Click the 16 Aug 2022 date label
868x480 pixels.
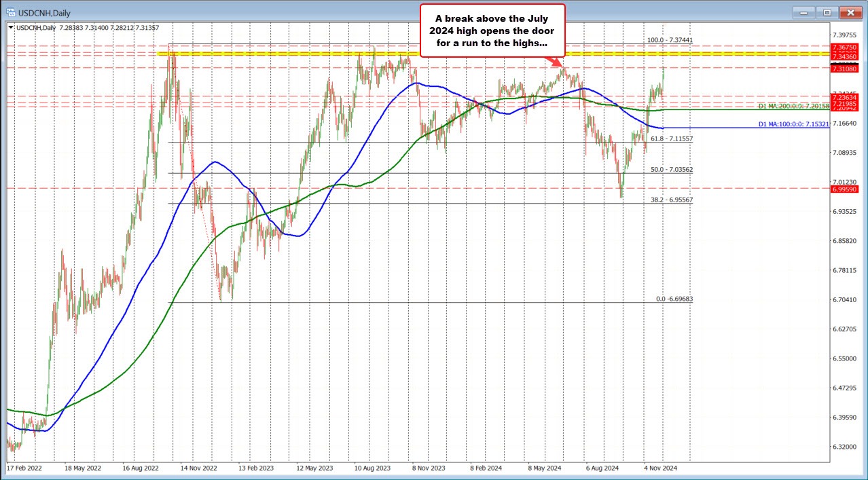click(141, 468)
